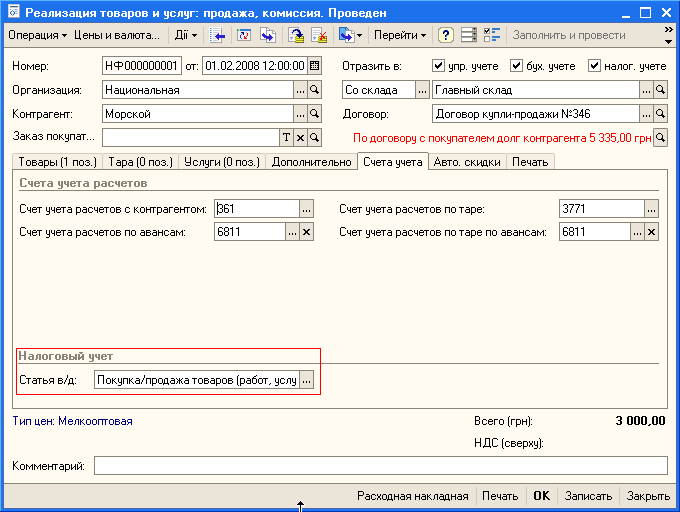Screen dimensions: 680x512
Task: Open selection for Статья в/д field
Action: click(x=307, y=380)
